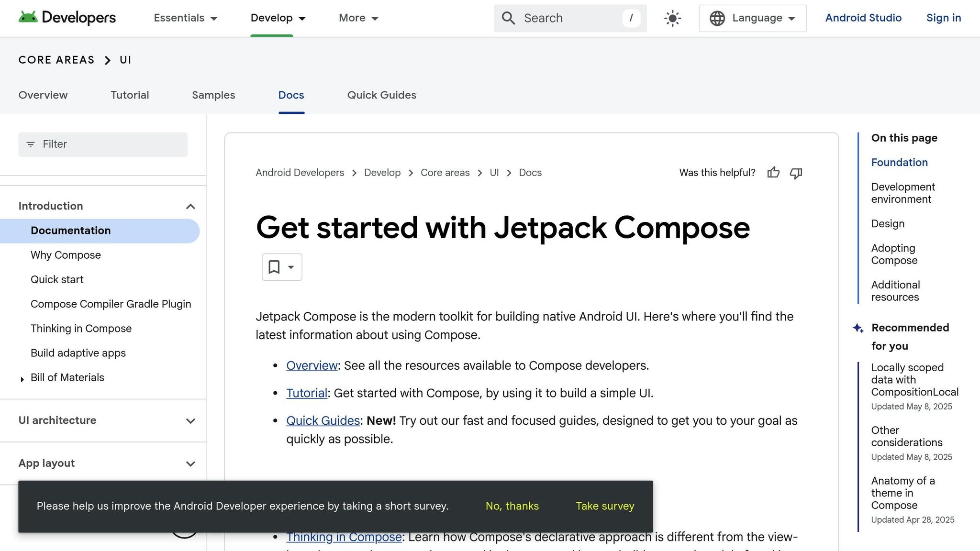
Task: Click Develop breadcrumb link
Action: pos(382,173)
